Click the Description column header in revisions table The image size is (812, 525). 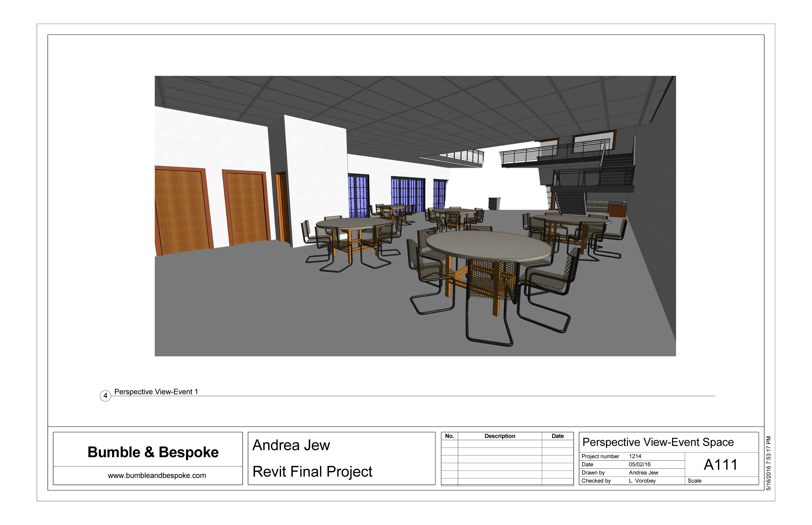click(x=500, y=436)
